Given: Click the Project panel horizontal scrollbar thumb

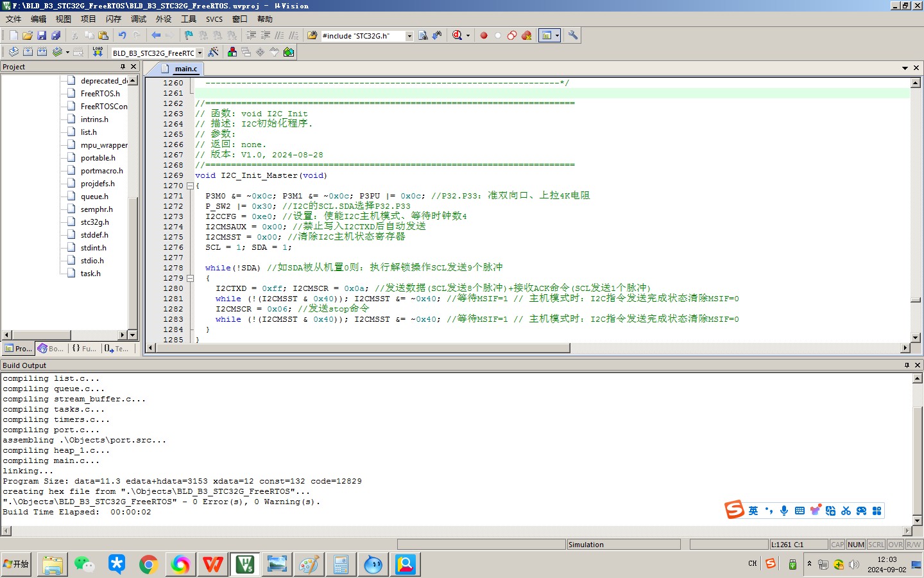Looking at the screenshot, I should 42,335.
